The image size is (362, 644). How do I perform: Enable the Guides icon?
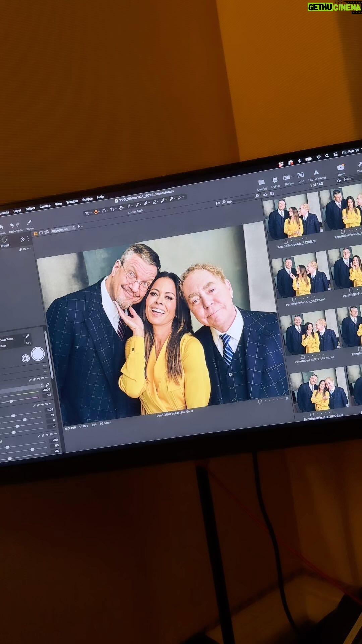pyautogui.click(x=275, y=180)
